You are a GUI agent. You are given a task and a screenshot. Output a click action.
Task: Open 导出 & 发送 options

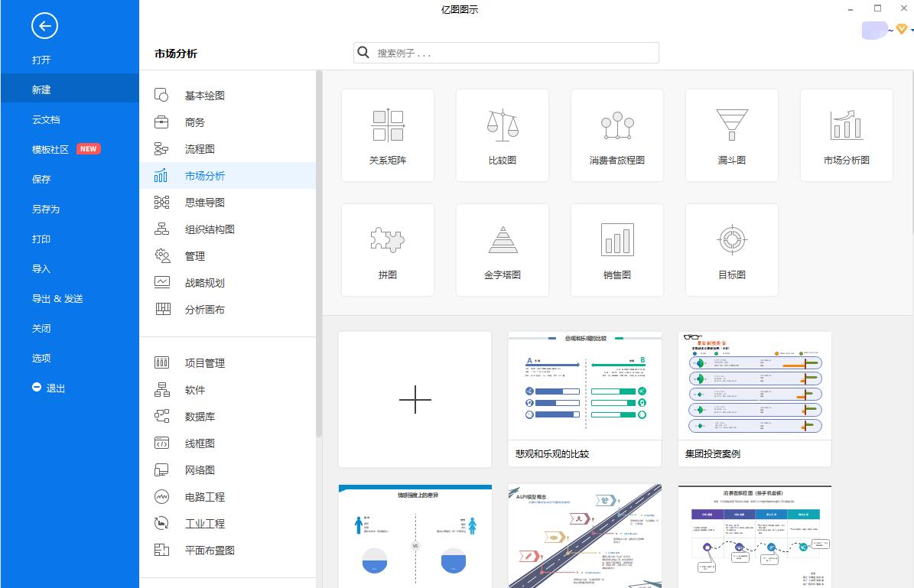pos(58,298)
